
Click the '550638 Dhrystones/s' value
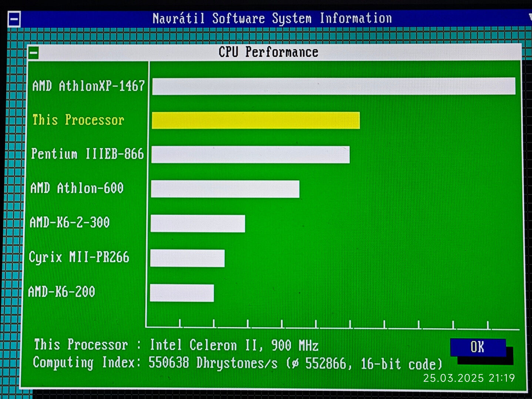click(x=213, y=363)
